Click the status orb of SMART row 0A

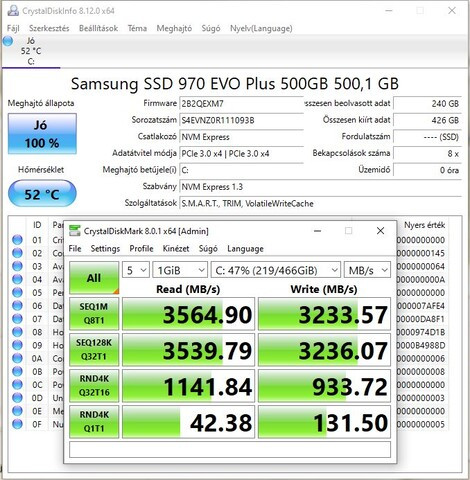coord(17,358)
